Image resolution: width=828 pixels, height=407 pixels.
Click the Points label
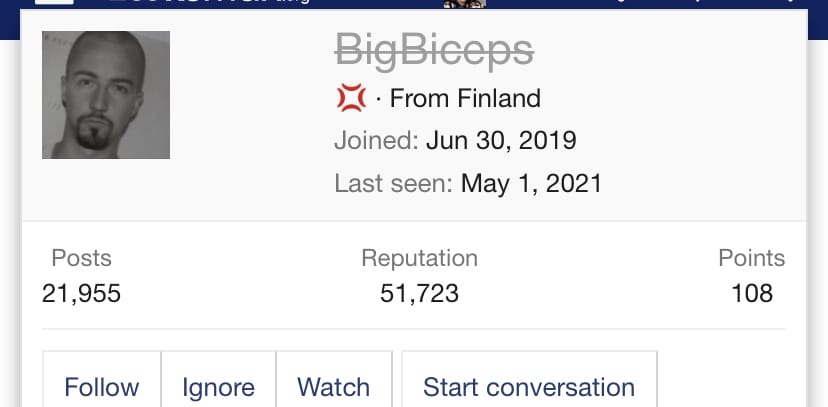point(751,258)
